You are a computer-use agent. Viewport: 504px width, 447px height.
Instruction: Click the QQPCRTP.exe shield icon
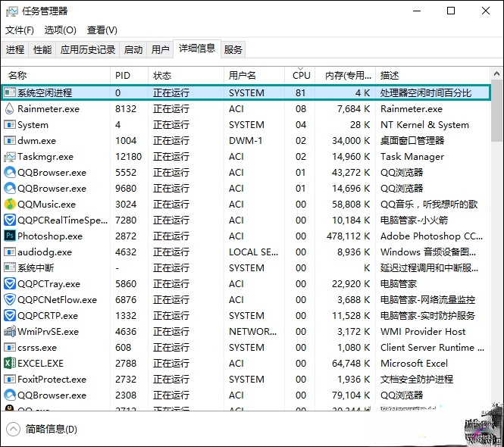click(10, 316)
